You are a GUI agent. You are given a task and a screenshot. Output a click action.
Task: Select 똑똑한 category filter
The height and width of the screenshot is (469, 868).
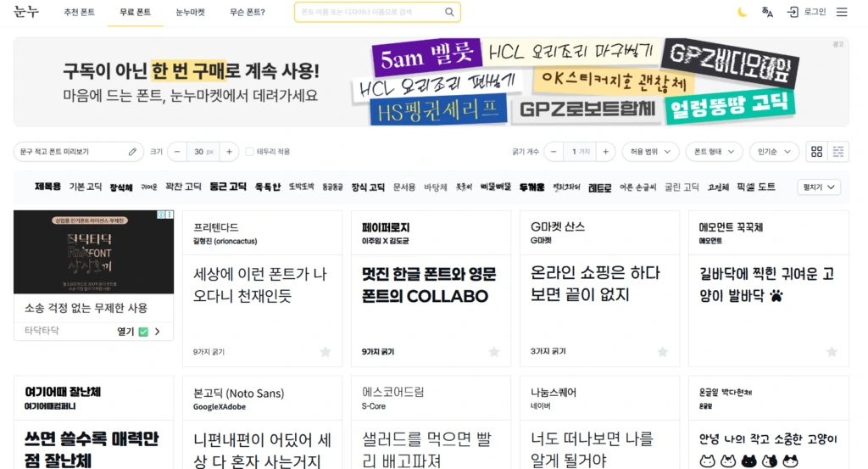268,187
